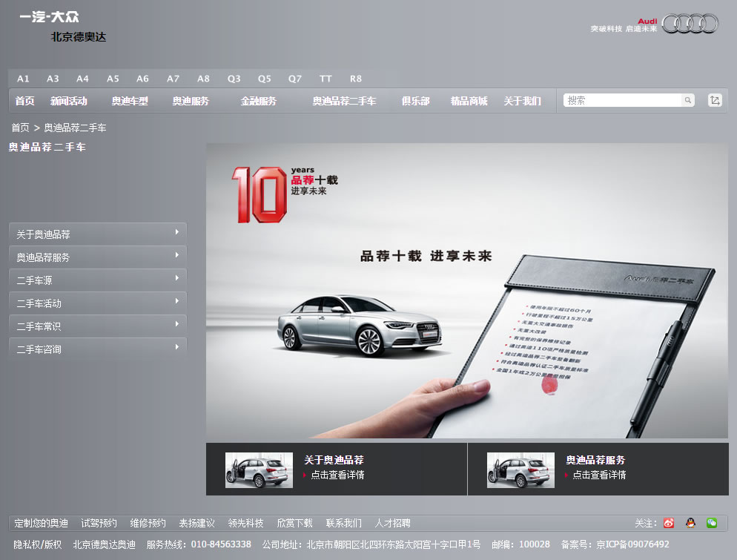Click the Audi four rings logo
Viewport: 737px width, 560px height.
tap(690, 24)
